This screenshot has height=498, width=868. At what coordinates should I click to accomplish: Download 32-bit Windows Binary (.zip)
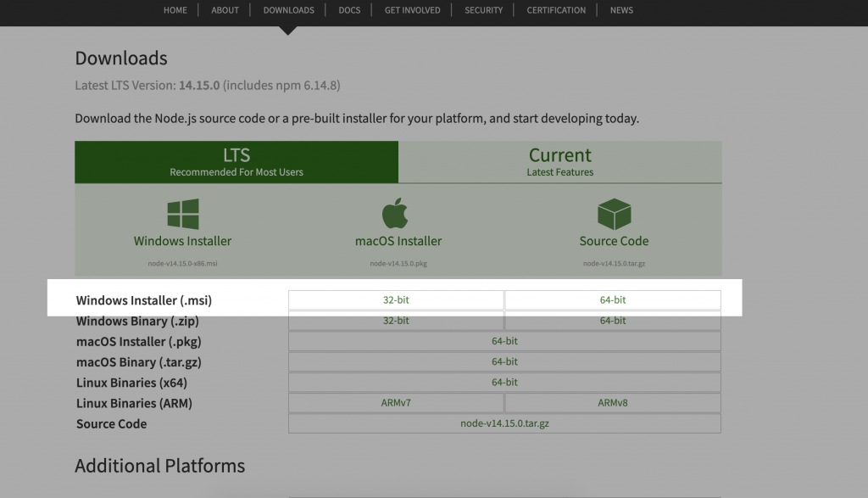[x=396, y=320]
